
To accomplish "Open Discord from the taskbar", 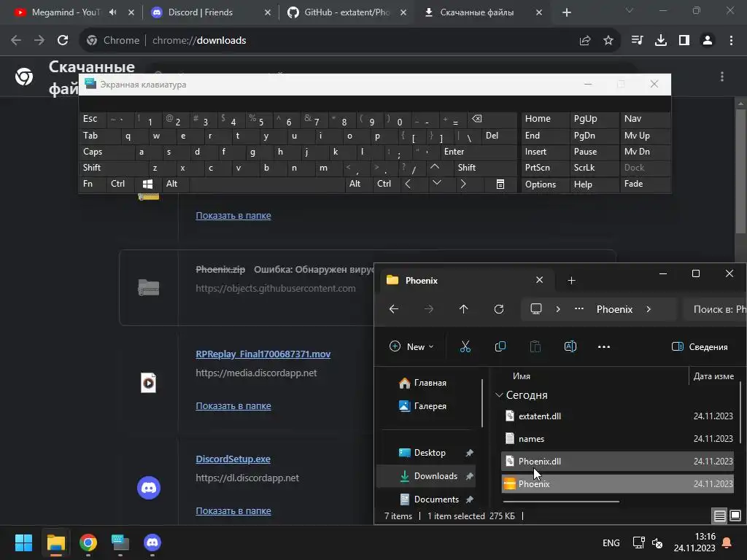I will pyautogui.click(x=152, y=542).
